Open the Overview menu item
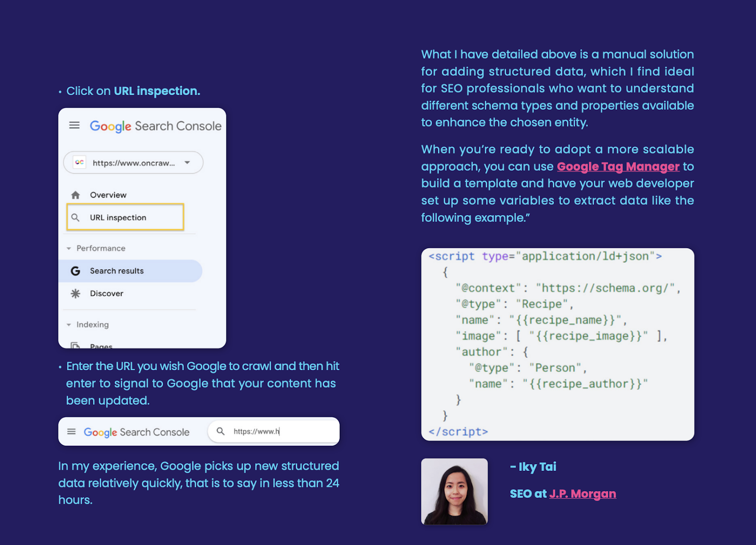Viewport: 756px width, 545px height. [x=108, y=195]
